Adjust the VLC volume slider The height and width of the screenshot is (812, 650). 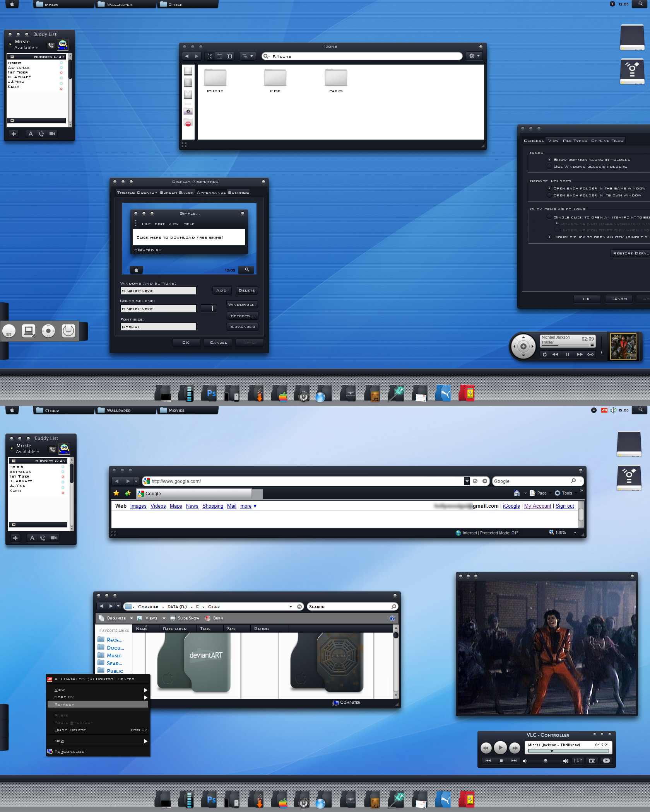click(545, 761)
